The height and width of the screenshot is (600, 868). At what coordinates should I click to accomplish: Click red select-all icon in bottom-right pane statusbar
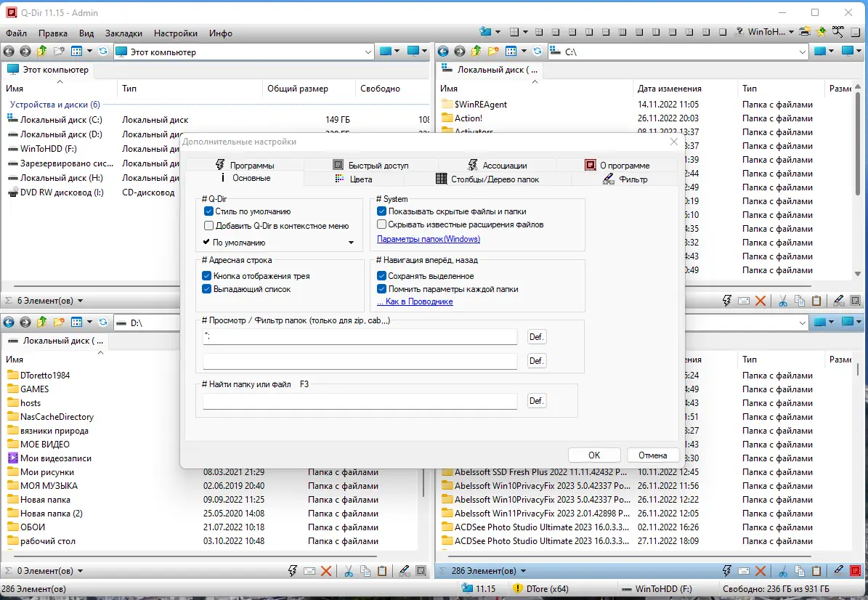pos(855,571)
